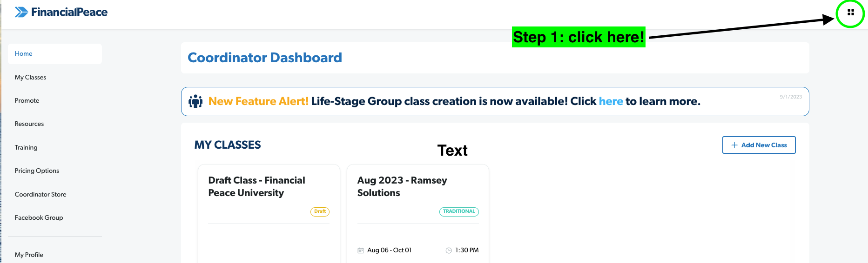Follow the "here" link in feature alert
Image resolution: width=868 pixels, height=263 pixels.
[x=611, y=101]
